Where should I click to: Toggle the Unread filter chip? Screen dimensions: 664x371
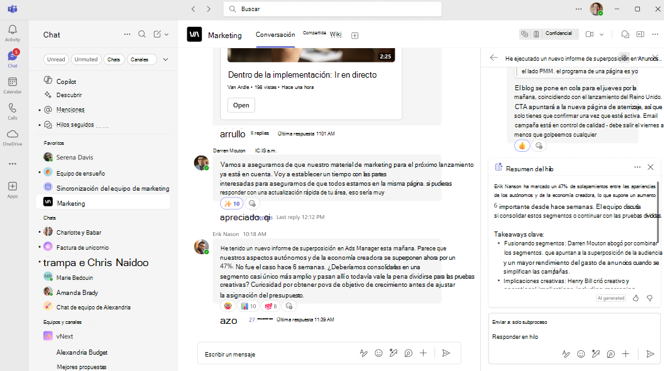tap(56, 59)
